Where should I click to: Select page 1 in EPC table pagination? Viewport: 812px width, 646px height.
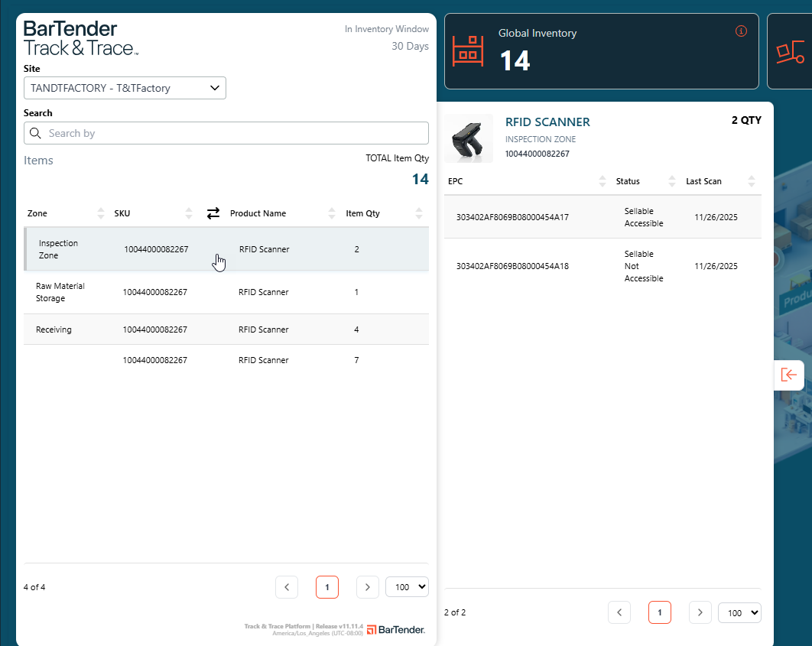pos(660,612)
